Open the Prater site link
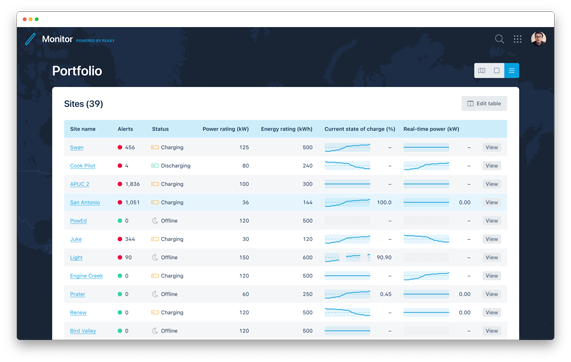 tap(77, 294)
